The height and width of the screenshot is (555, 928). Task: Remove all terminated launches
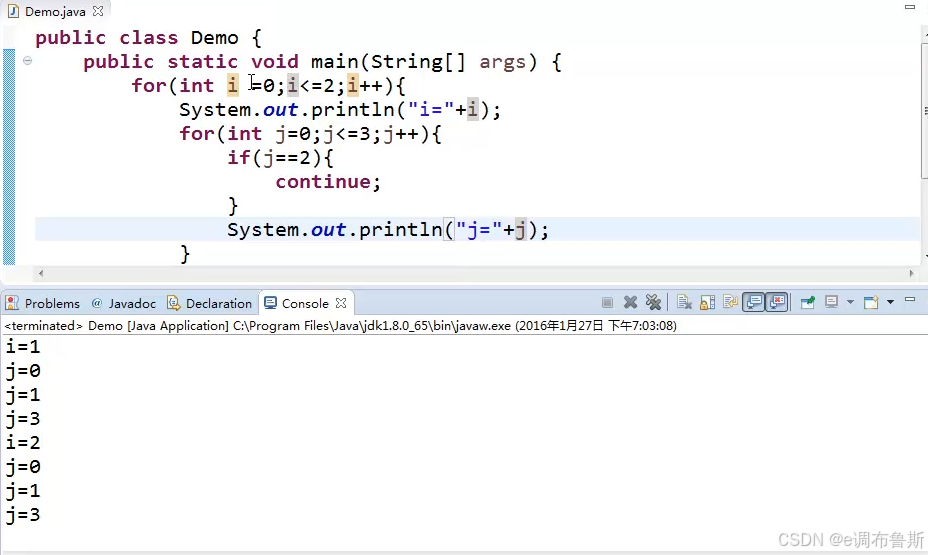point(653,303)
